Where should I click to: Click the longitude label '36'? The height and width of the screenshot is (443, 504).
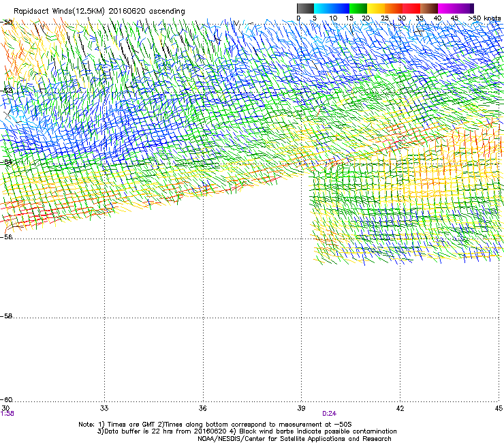click(x=202, y=408)
